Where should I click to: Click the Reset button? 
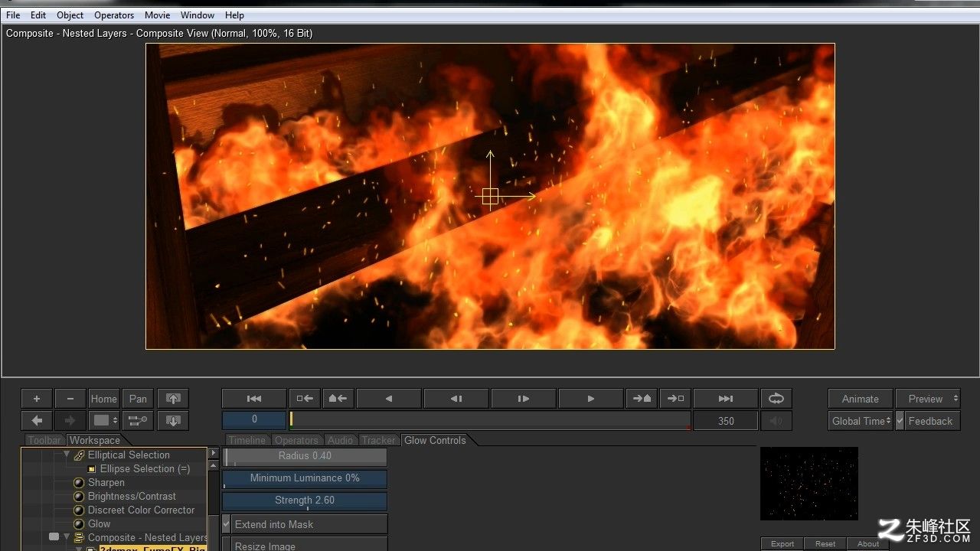825,544
